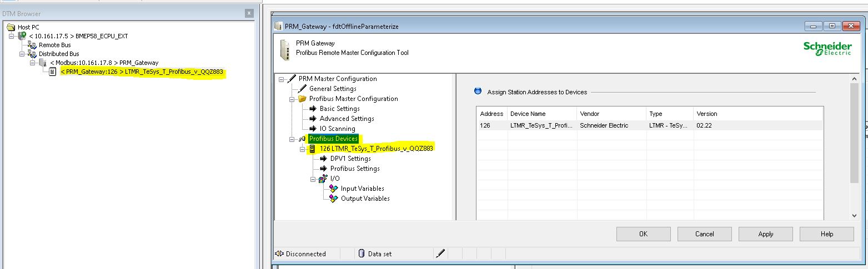
Task: Click the vertical scrollbar thumb in right pane
Action: click(854, 133)
